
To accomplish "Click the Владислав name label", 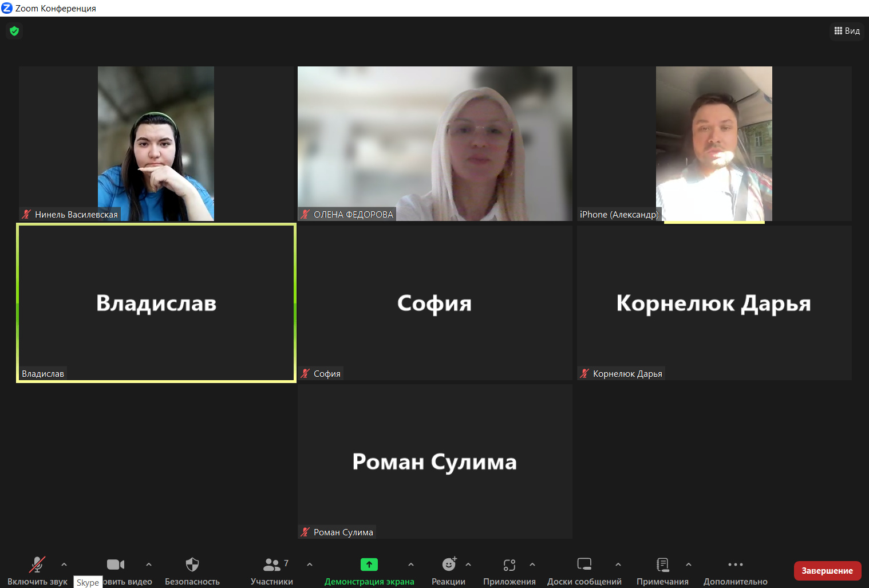I will coord(43,373).
